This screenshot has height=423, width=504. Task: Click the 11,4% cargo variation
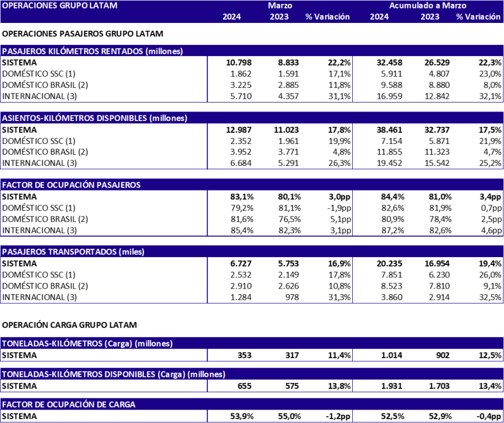pos(339,355)
